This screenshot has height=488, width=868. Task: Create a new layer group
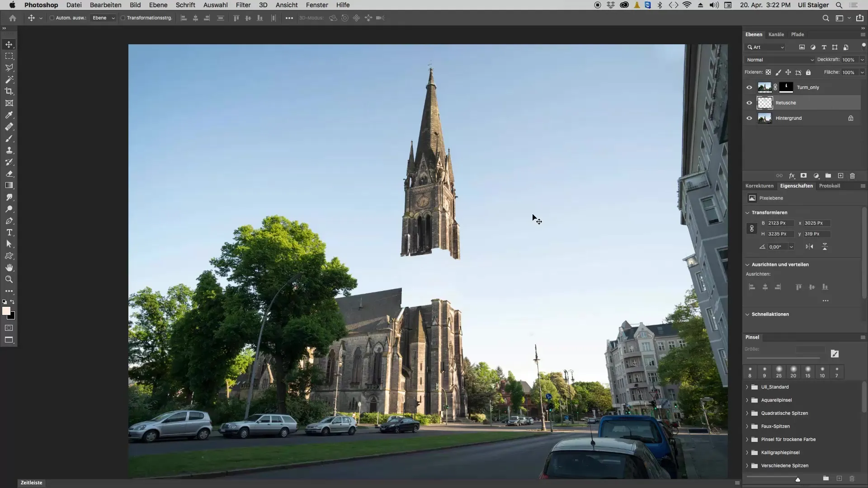[828, 175]
